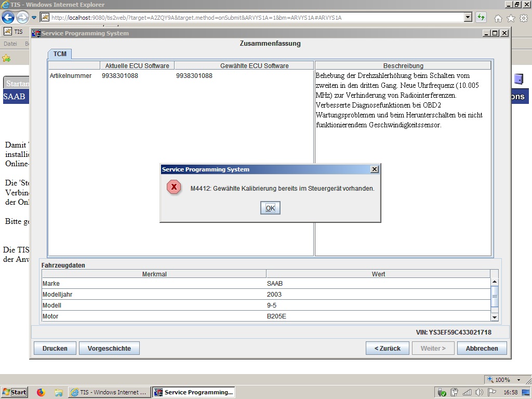Open recent pages dropdown arrow
The image size is (532, 399).
coord(34,17)
